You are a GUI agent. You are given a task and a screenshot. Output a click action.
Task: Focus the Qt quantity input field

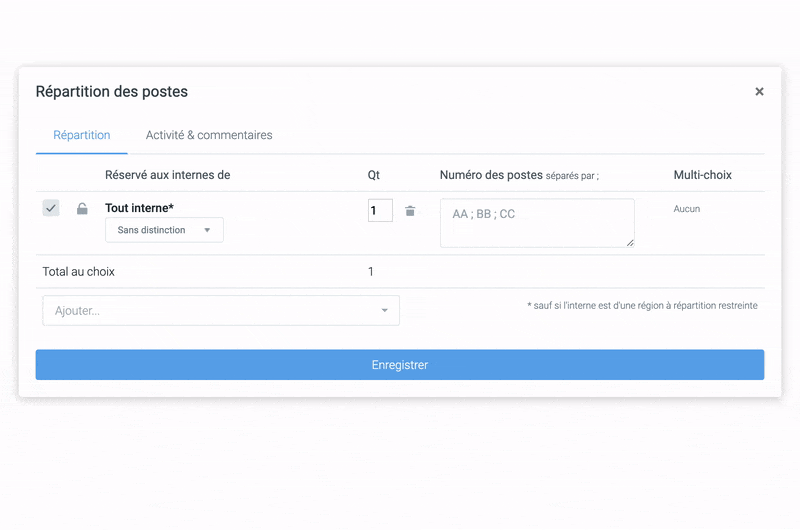pos(380,211)
